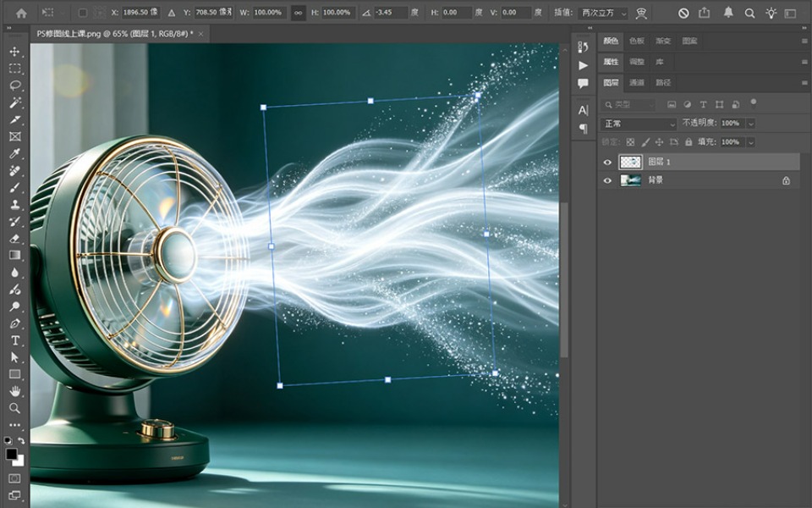Open the 插值 interpolation dropdown
The width and height of the screenshot is (812, 508).
point(603,13)
